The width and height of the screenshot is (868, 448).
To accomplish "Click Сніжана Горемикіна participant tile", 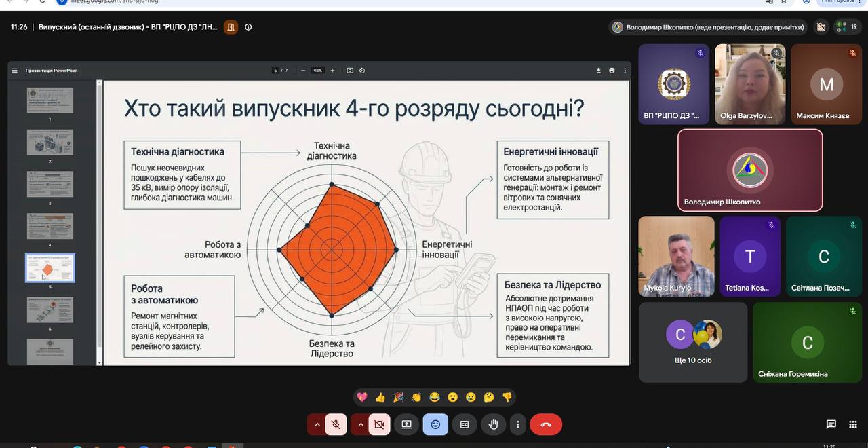I will coord(807,342).
